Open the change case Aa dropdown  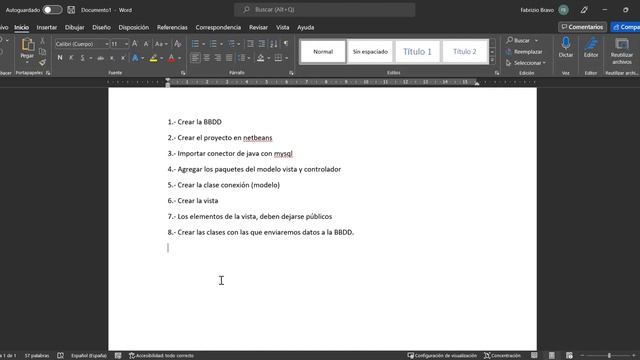tap(161, 44)
